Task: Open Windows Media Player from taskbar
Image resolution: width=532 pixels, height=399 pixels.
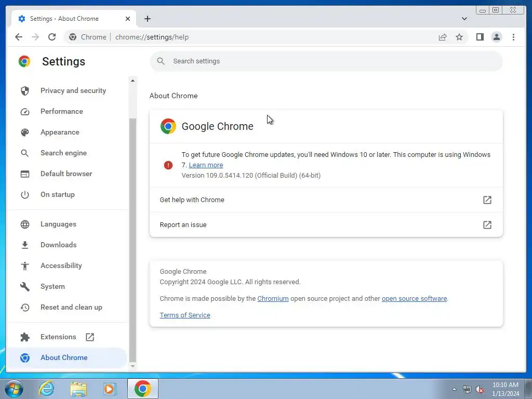Action: coord(110,389)
